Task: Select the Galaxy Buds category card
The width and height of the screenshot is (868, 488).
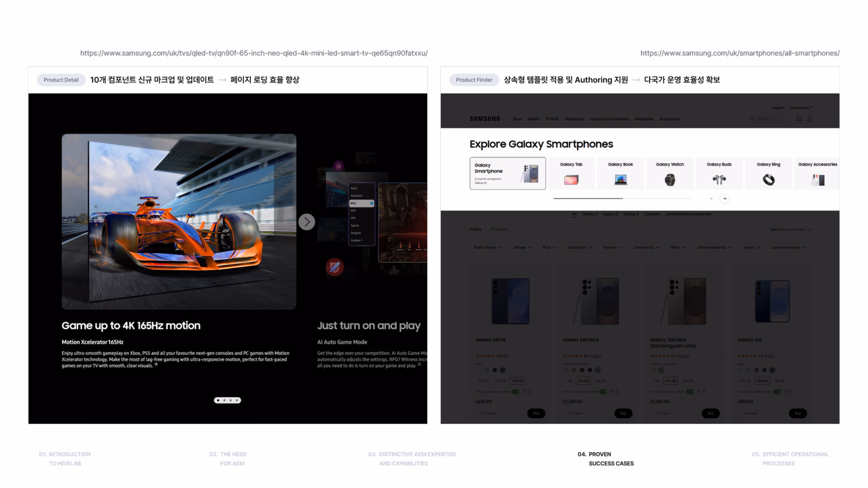Action: 719,173
